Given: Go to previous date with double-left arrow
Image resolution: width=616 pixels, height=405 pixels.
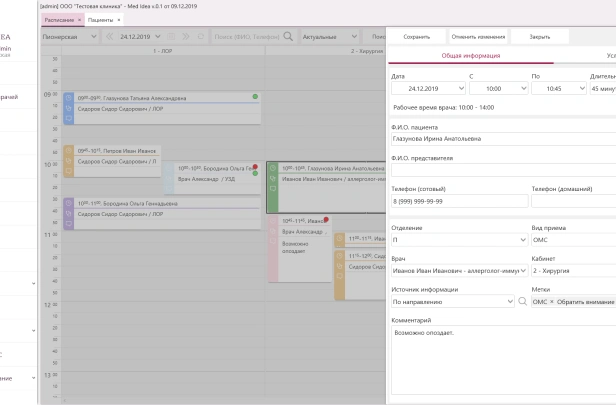Looking at the screenshot, I should click(109, 36).
